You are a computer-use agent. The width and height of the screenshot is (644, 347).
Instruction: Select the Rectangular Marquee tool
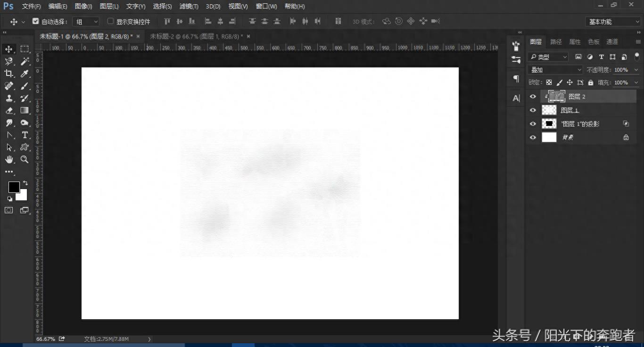[x=25, y=49]
